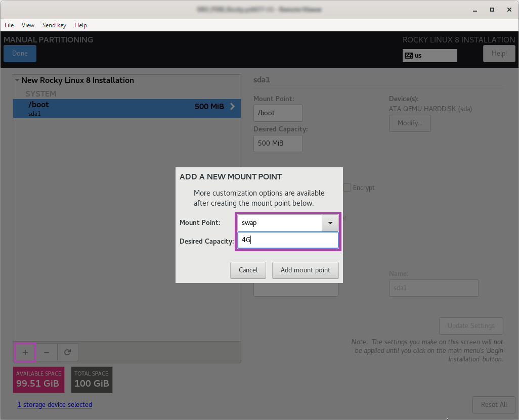Open the File menu

coord(9,25)
